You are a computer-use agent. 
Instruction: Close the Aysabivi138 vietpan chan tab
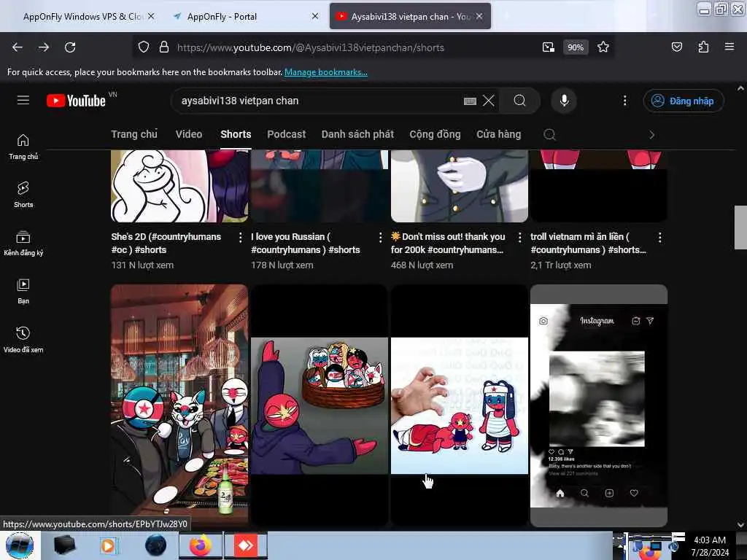pyautogui.click(x=479, y=16)
